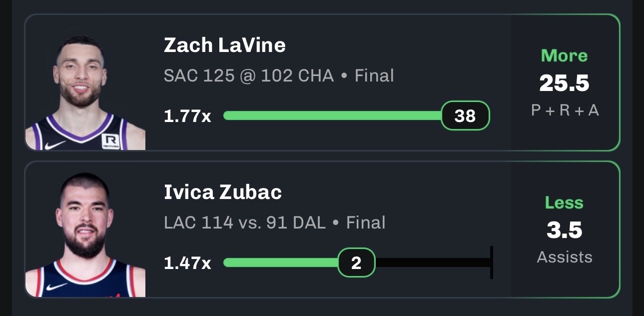Click the vertical line marker on Zubac's bar
This screenshot has width=644, height=316.
click(492, 262)
